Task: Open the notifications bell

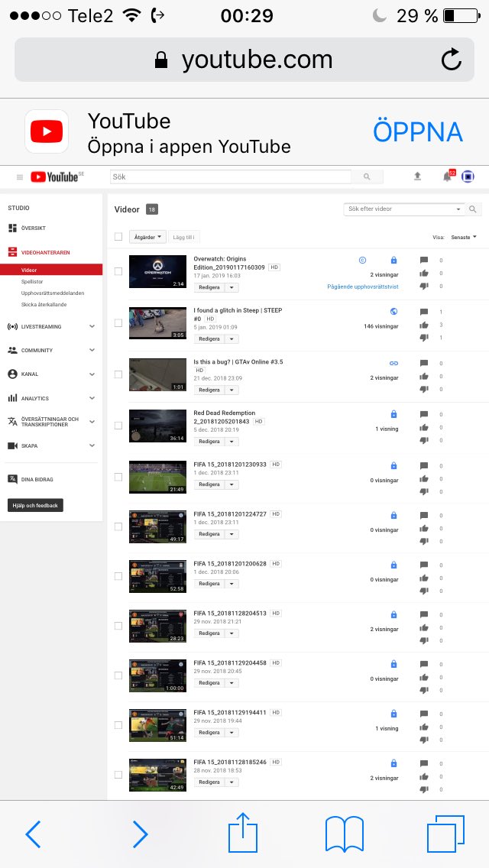Action: tap(448, 177)
